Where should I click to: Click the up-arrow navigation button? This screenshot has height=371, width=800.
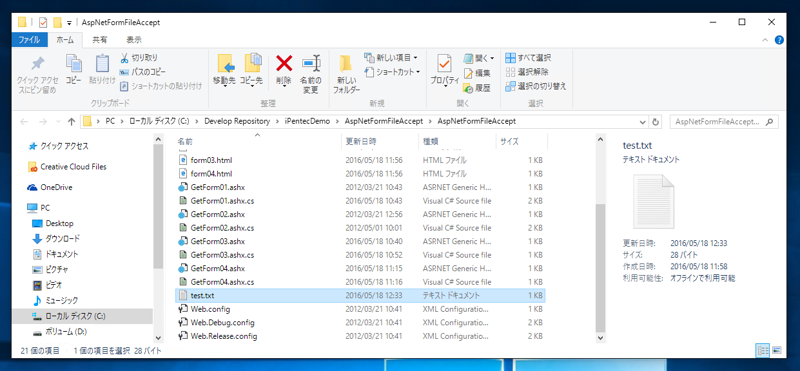pos(71,122)
